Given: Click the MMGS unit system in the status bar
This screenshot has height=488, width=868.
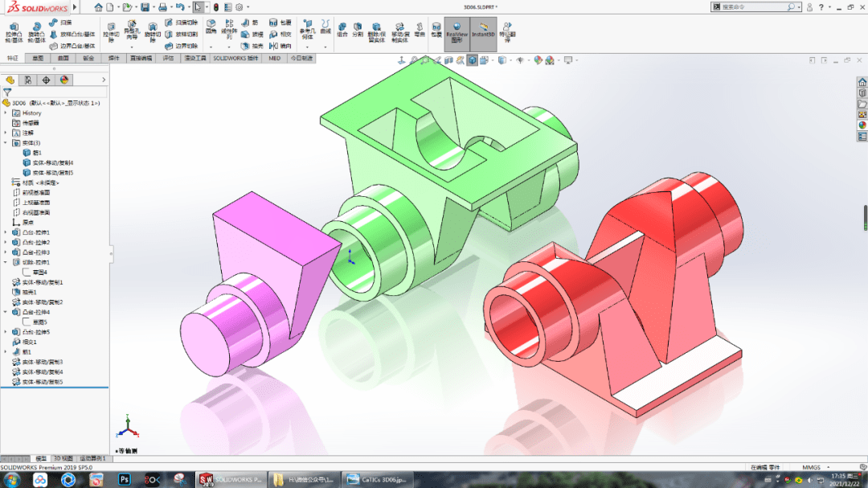Looking at the screenshot, I should click(812, 466).
